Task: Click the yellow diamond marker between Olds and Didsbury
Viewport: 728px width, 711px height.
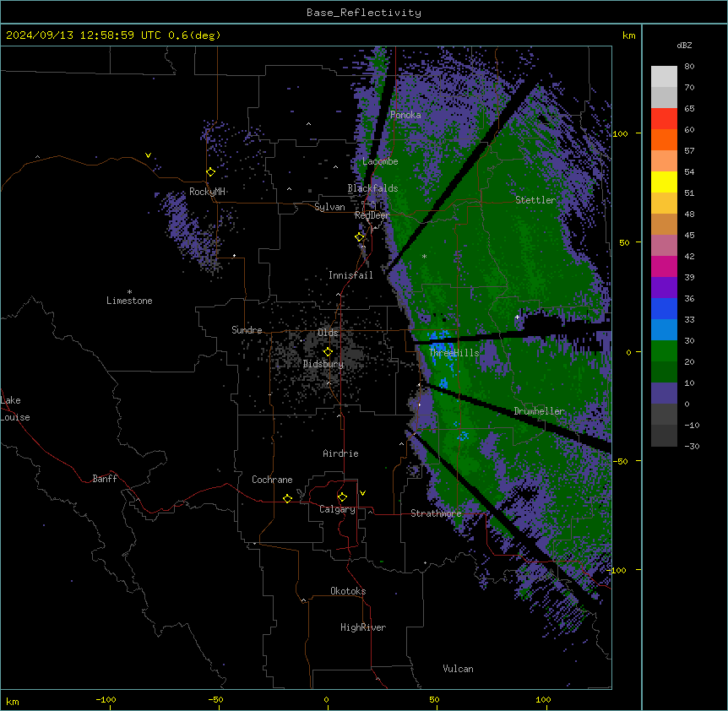Action: [328, 352]
